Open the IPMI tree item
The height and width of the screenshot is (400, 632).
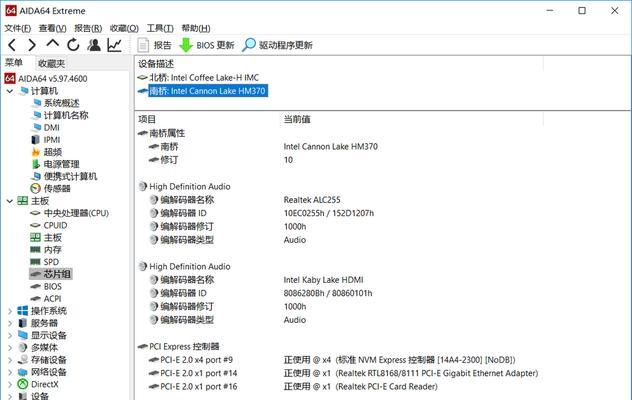pos(52,140)
